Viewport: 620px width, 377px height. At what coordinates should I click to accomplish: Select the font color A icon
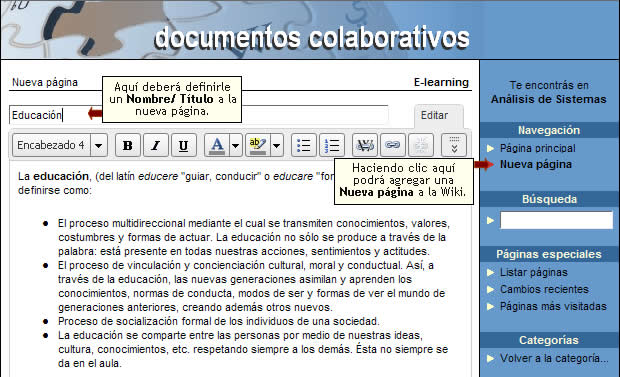217,145
